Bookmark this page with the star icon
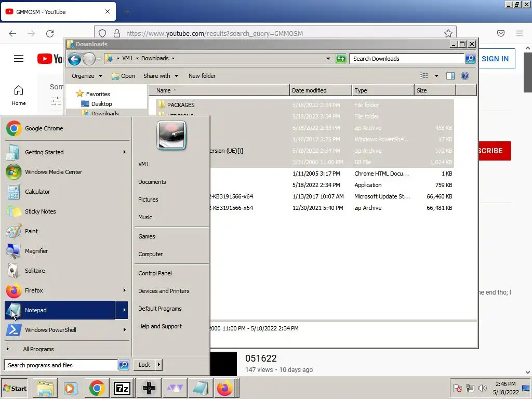532x399 pixels. point(448,33)
